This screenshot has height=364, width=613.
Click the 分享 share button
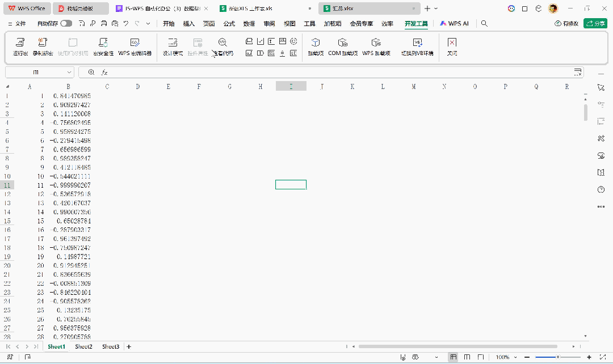595,24
